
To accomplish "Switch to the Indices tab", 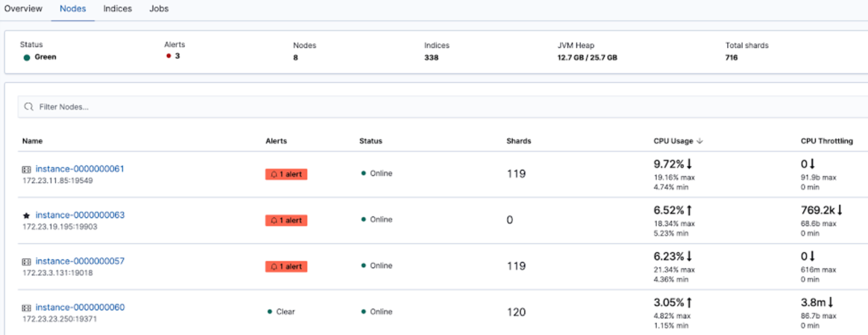I will pos(117,9).
